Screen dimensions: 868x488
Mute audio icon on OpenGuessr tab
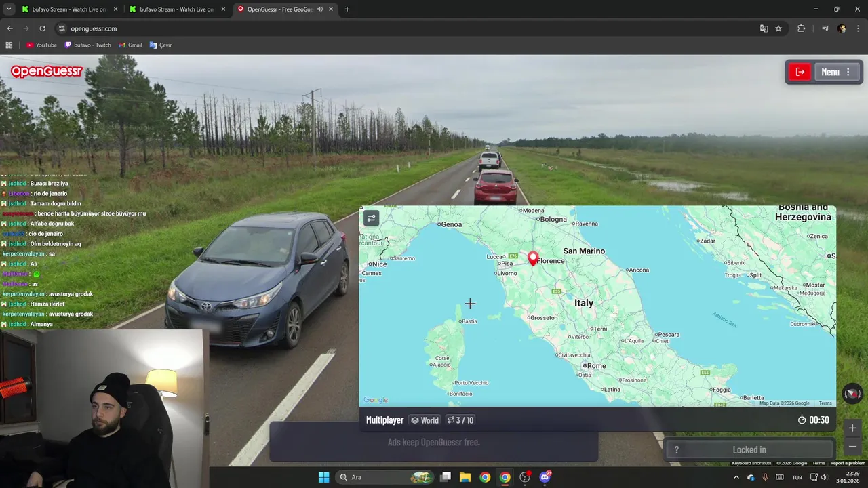[319, 9]
